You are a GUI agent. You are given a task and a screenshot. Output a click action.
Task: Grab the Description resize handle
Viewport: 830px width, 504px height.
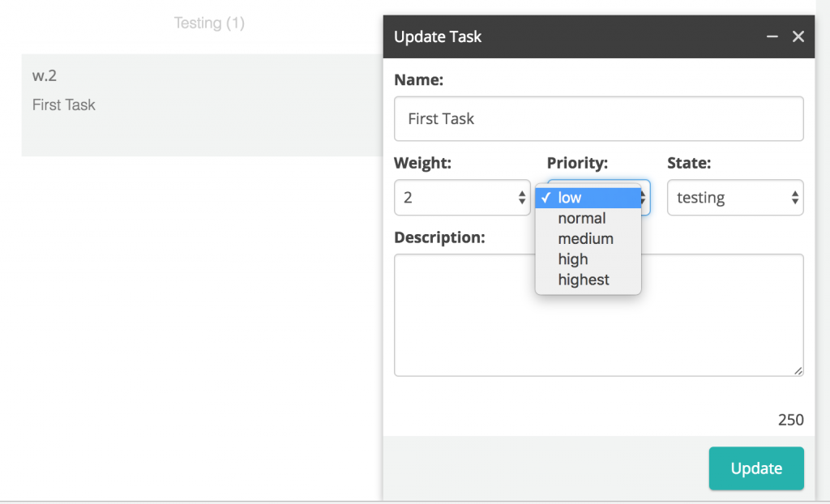pos(798,371)
